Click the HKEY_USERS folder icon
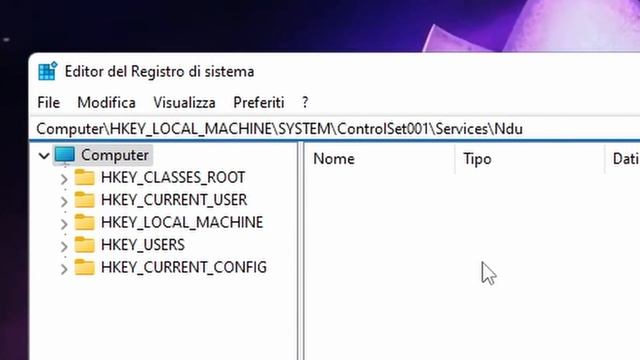The height and width of the screenshot is (360, 640). pyautogui.click(x=84, y=244)
